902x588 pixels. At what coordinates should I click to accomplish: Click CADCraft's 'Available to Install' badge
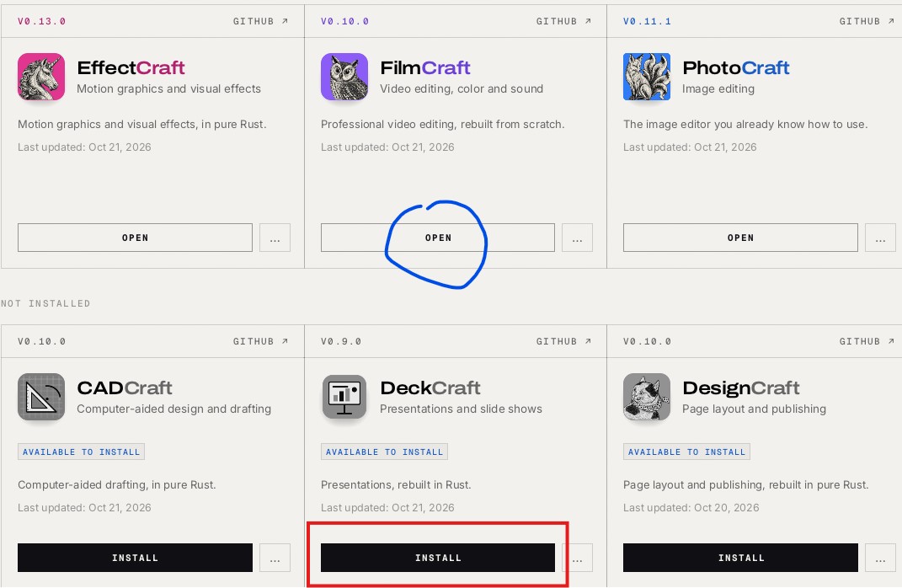(81, 452)
